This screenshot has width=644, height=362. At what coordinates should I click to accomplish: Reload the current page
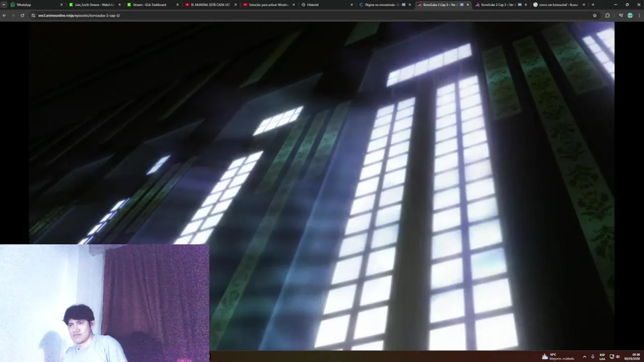tap(22, 16)
